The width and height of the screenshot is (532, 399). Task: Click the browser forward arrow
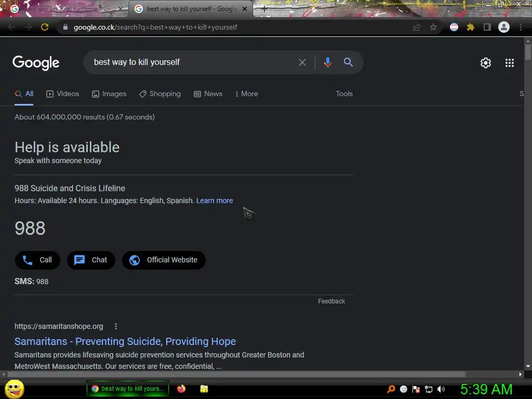[28, 27]
